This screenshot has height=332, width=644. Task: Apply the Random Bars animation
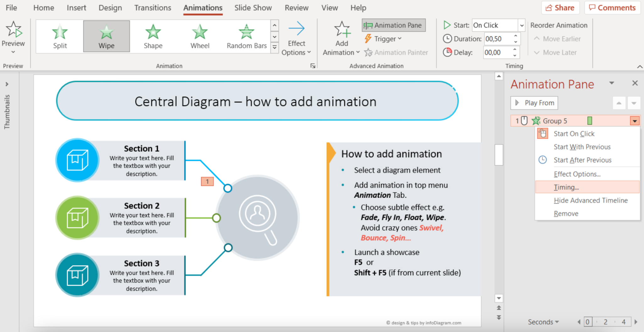click(x=246, y=36)
